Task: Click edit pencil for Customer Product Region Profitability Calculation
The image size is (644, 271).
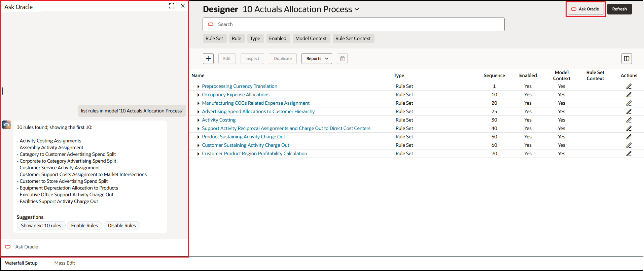Action: click(x=629, y=154)
